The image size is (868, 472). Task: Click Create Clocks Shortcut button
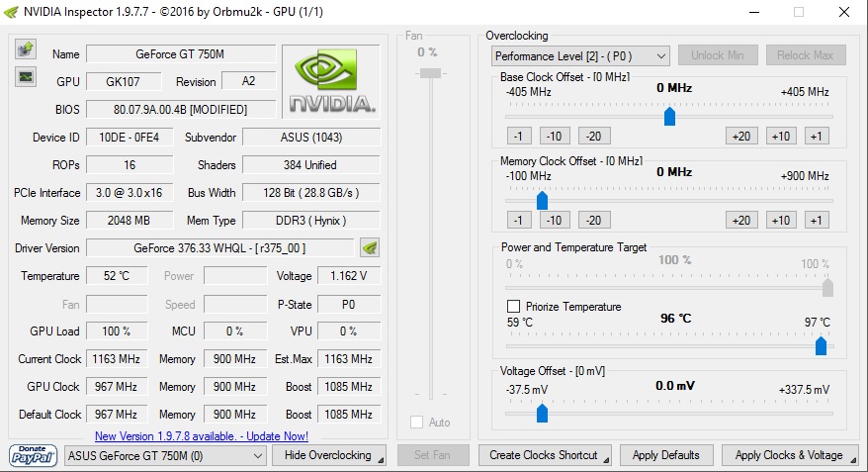(x=545, y=455)
